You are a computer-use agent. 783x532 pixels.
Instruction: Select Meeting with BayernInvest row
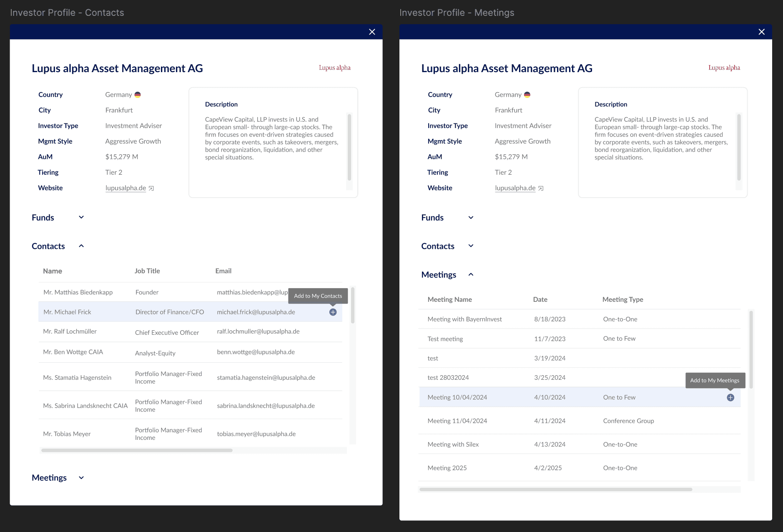(x=580, y=319)
